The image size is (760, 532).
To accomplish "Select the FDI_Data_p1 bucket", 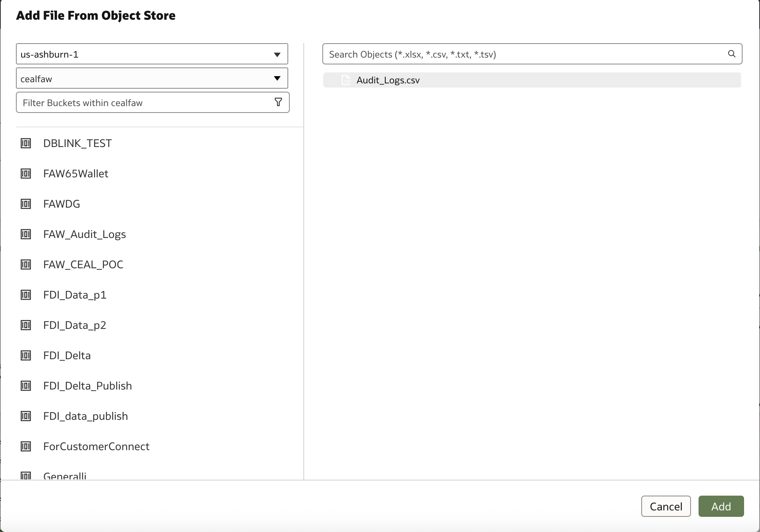I will (74, 295).
